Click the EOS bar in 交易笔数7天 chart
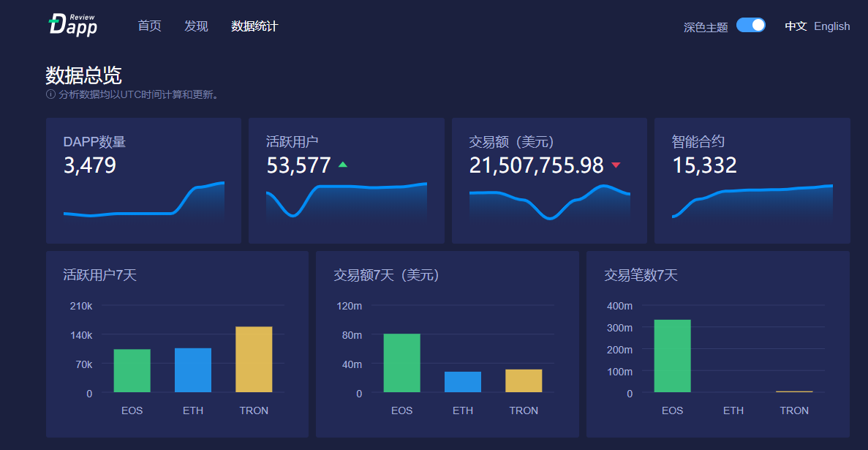Screen dimensions: 868x450 672,356
